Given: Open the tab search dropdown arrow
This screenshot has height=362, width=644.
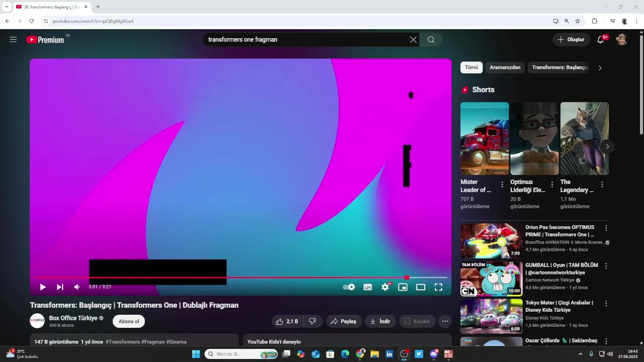Looking at the screenshot, I should (7, 7).
